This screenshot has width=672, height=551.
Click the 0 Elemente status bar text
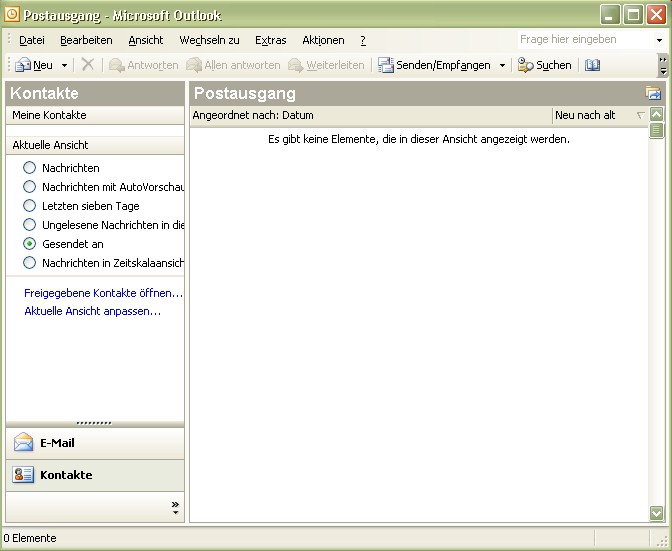click(x=30, y=538)
